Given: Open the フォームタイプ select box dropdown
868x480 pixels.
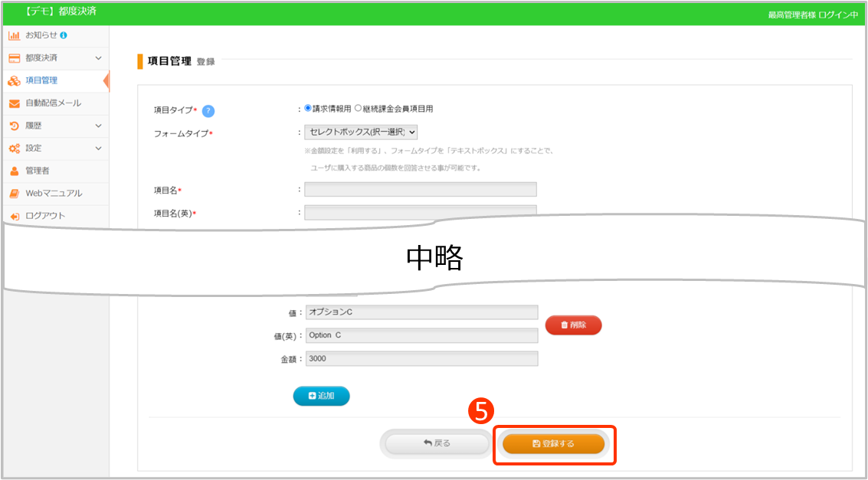Looking at the screenshot, I should 361,132.
